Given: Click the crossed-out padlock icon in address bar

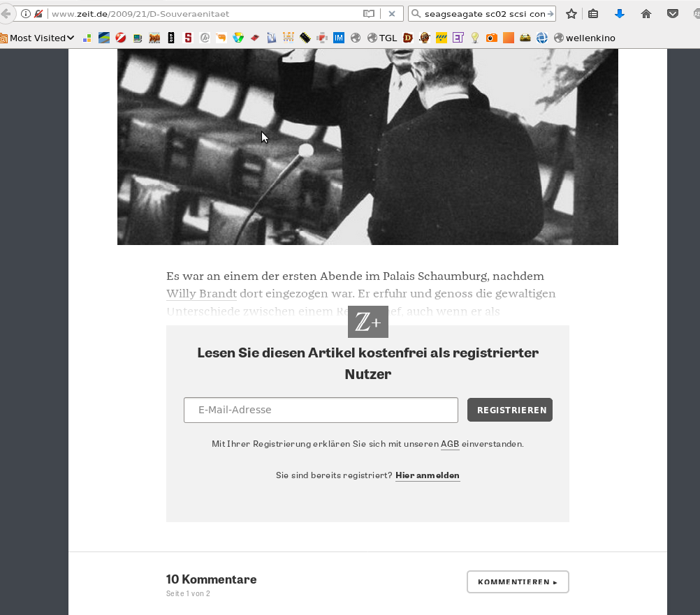Looking at the screenshot, I should [38, 14].
